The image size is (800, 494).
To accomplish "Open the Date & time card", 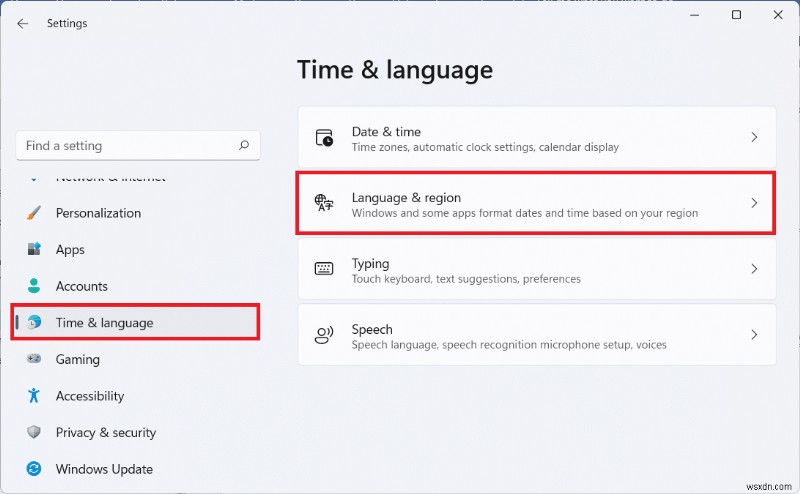I will [x=537, y=137].
